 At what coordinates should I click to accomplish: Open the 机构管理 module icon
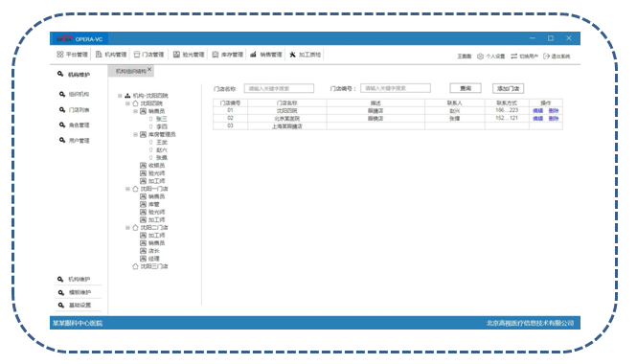[x=99, y=55]
